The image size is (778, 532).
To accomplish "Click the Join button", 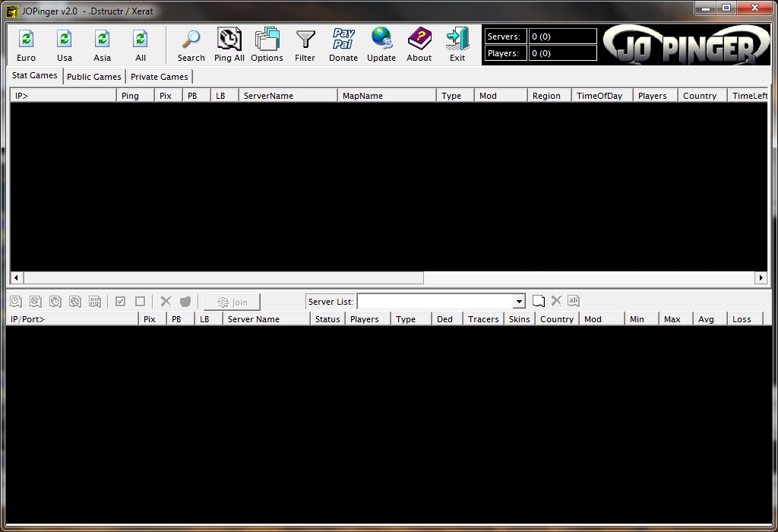I will click(x=232, y=302).
